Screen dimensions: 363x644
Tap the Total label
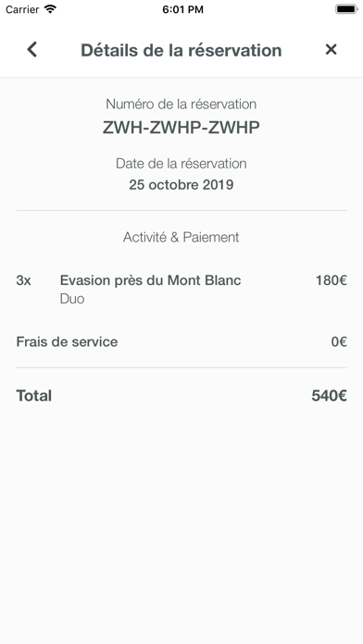[34, 396]
